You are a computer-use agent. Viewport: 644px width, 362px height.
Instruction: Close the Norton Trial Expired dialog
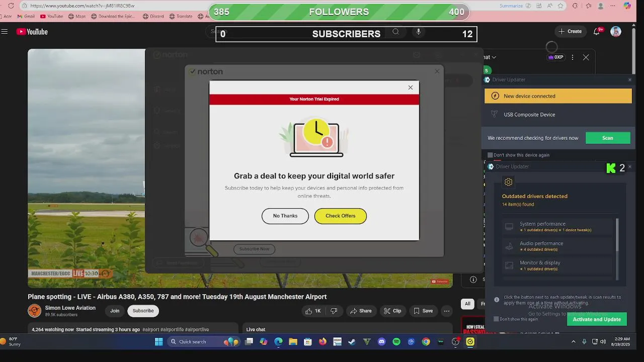click(x=411, y=87)
